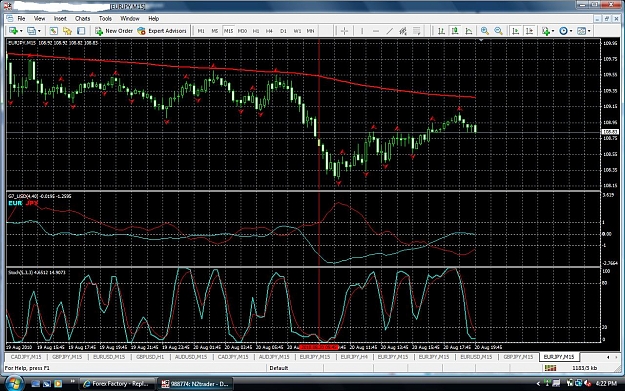This screenshot has height=391, width=625.
Task: Open the View menu
Action: pyautogui.click(x=39, y=18)
